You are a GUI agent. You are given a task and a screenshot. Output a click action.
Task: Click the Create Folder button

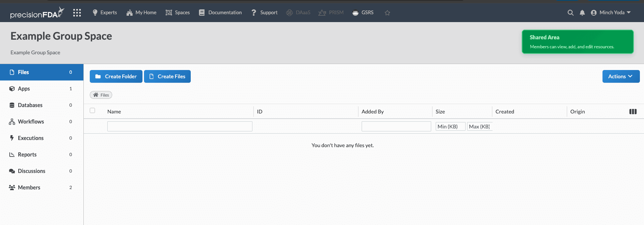116,76
